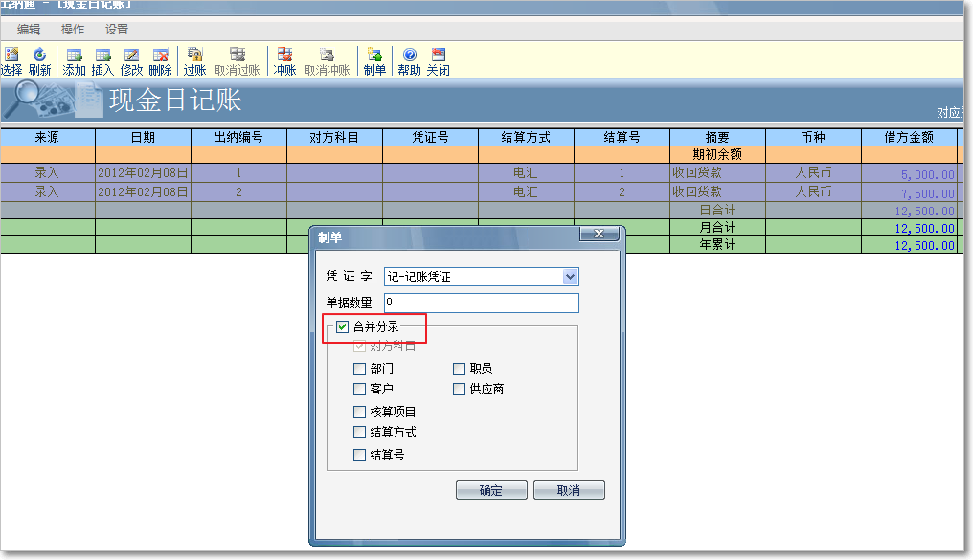The width and height of the screenshot is (973, 560).
Task: Expand the 凭证字 dropdown list
Action: (571, 277)
